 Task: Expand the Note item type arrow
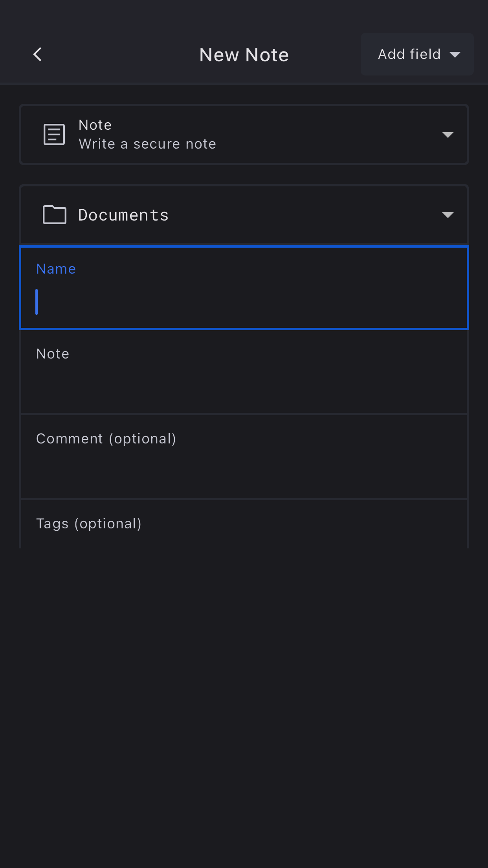pyautogui.click(x=448, y=135)
